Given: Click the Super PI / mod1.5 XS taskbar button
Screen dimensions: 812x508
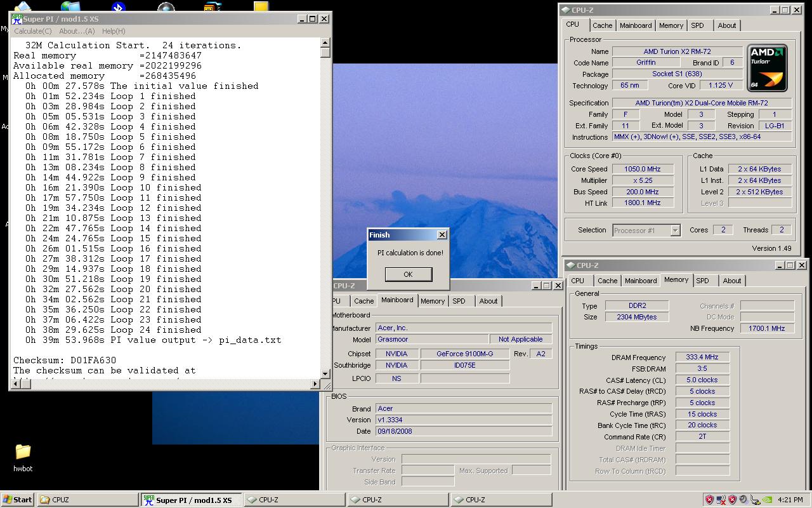Looking at the screenshot, I should pyautogui.click(x=191, y=500).
